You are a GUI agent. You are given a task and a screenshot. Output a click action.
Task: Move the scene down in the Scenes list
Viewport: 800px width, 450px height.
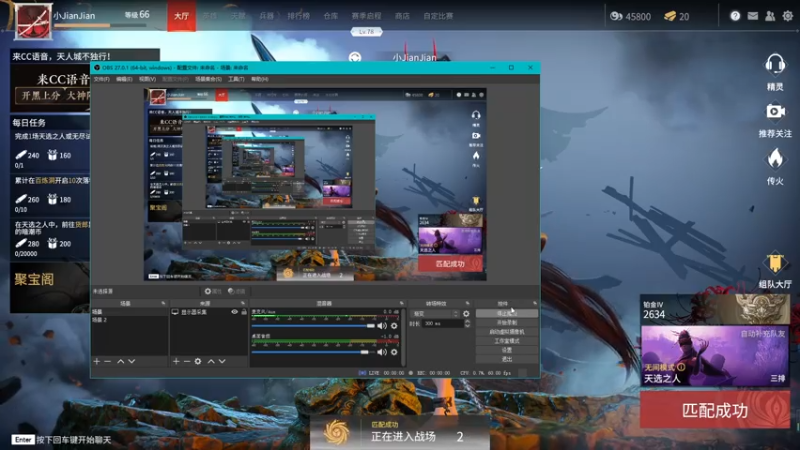click(x=132, y=361)
